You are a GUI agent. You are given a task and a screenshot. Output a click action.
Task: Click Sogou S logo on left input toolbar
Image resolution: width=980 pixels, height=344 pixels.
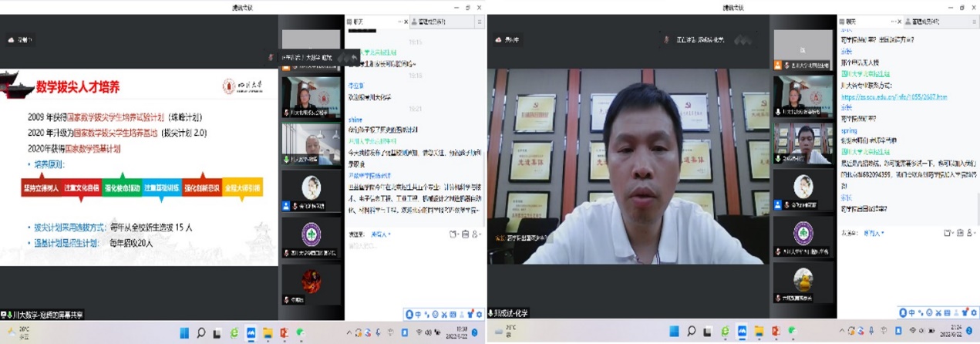(410, 314)
